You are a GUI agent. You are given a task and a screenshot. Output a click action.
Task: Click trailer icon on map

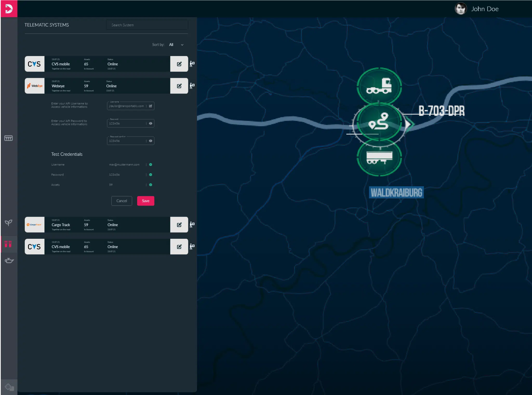click(379, 158)
